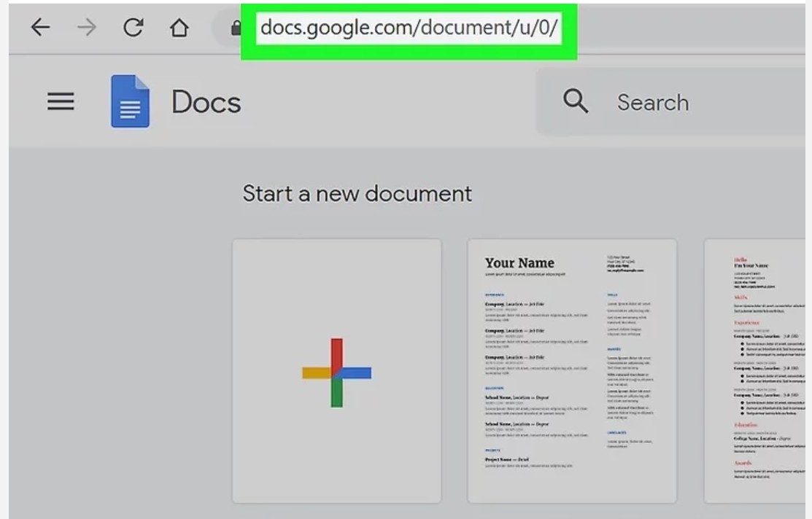View site security via the padlock icon
Viewport: 812px width, 519px height.
click(x=233, y=27)
